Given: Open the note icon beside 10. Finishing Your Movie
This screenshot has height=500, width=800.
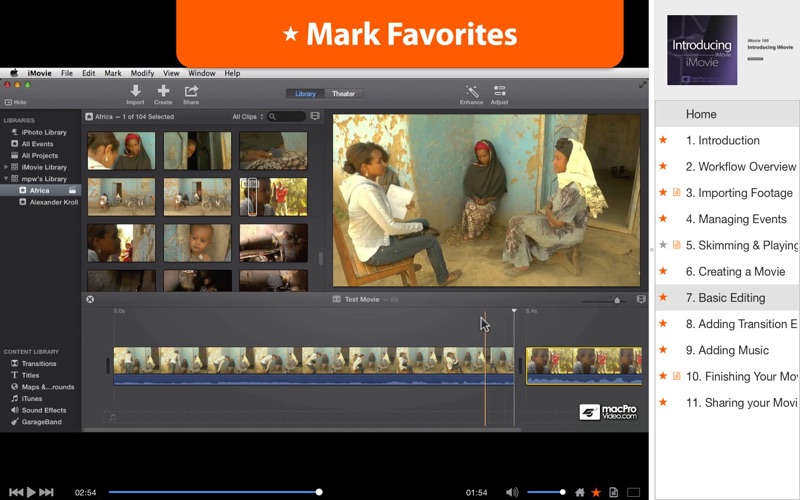Looking at the screenshot, I should point(677,376).
